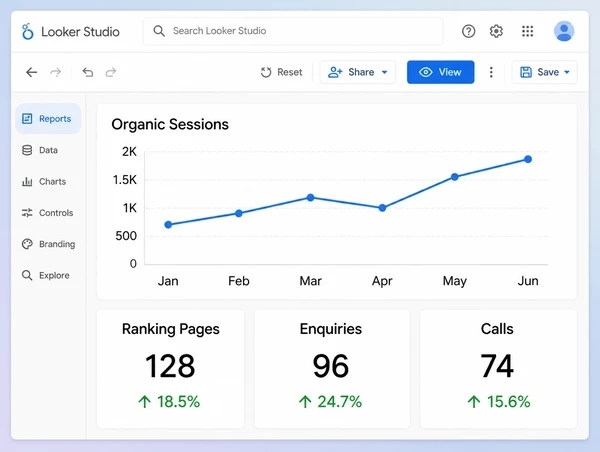
Task: Click the Share add-person icon
Action: [335, 72]
